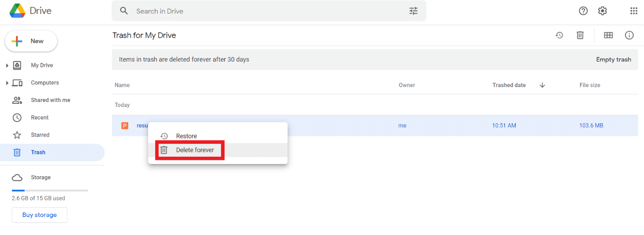
Task: Show the view details info icon
Action: [629, 35]
